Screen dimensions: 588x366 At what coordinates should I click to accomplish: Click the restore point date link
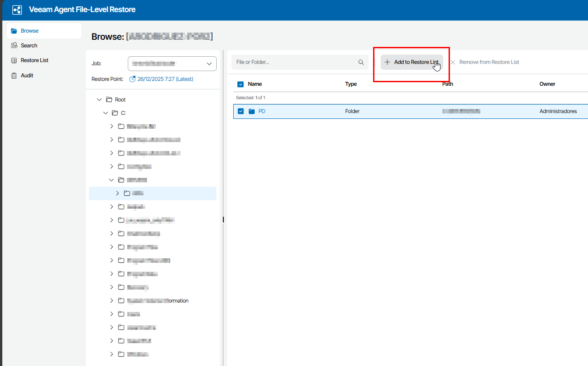click(x=165, y=79)
